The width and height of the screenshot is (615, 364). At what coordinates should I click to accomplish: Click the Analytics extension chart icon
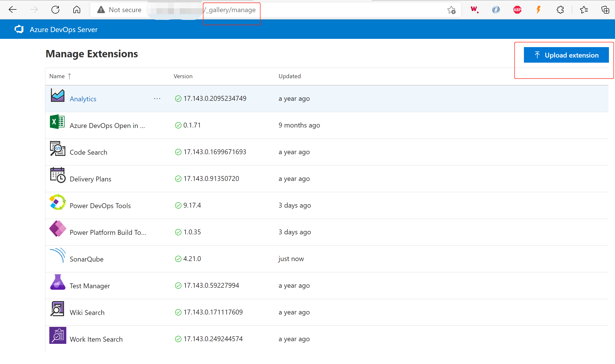pyautogui.click(x=57, y=96)
